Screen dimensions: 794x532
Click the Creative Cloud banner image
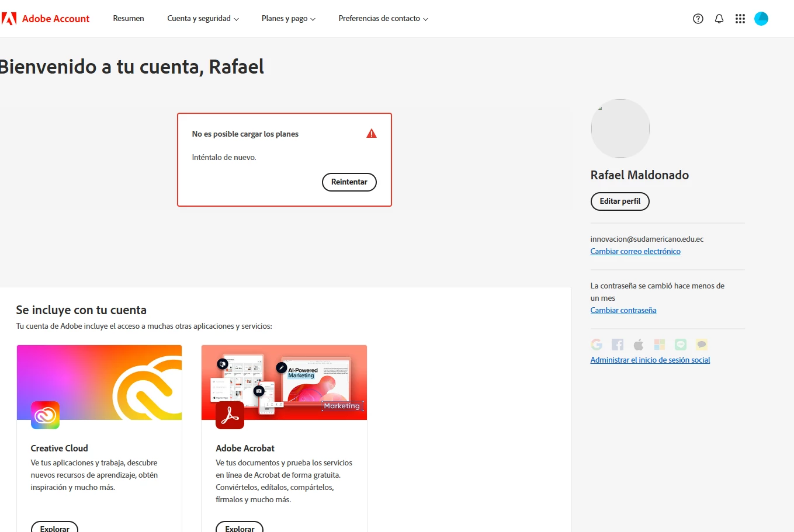[x=99, y=383]
